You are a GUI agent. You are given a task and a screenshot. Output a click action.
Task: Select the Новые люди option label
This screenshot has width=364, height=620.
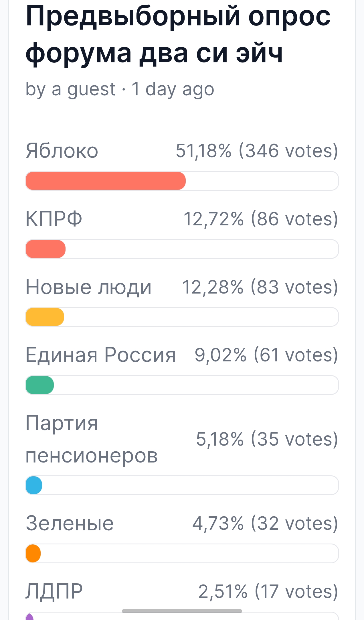(x=88, y=287)
